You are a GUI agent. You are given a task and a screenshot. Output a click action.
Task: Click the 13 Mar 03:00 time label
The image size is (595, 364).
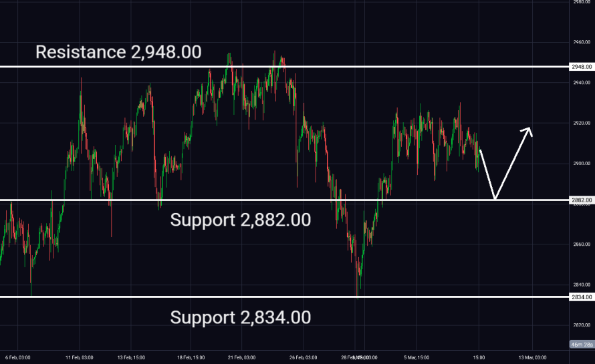click(533, 358)
